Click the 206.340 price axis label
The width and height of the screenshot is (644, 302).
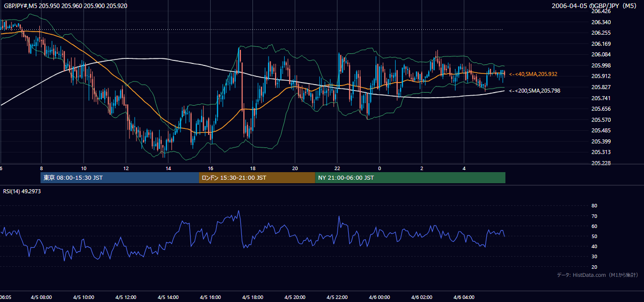coord(601,22)
